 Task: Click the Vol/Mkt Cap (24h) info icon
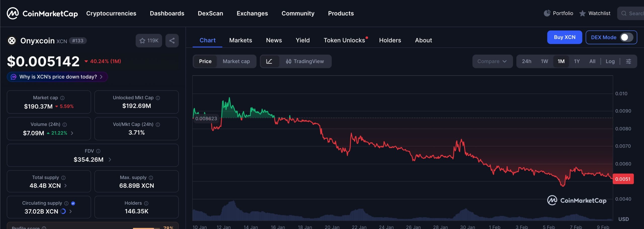pyautogui.click(x=158, y=124)
